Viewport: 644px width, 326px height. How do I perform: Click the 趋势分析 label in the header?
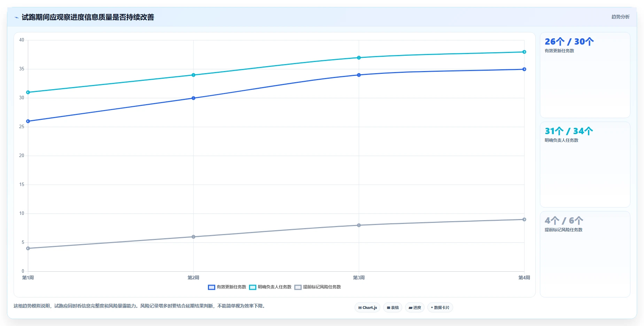point(620,17)
